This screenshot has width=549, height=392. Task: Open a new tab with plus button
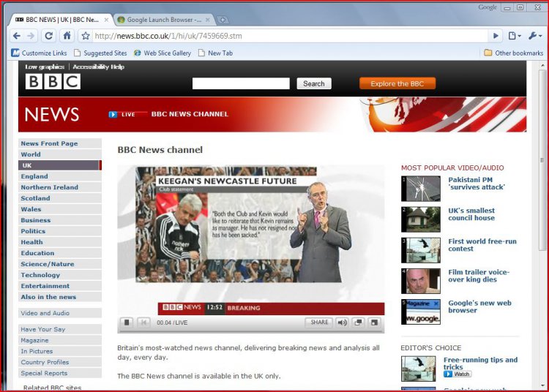(223, 20)
